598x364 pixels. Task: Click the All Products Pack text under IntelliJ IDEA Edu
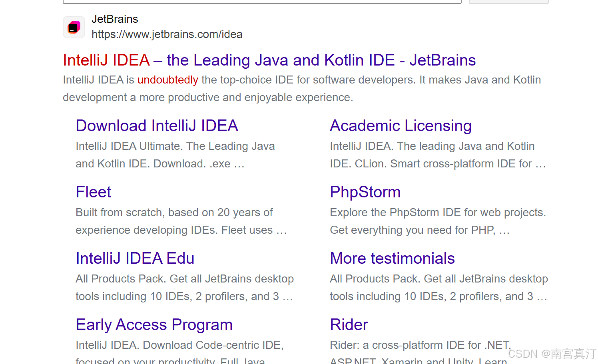pos(185,288)
